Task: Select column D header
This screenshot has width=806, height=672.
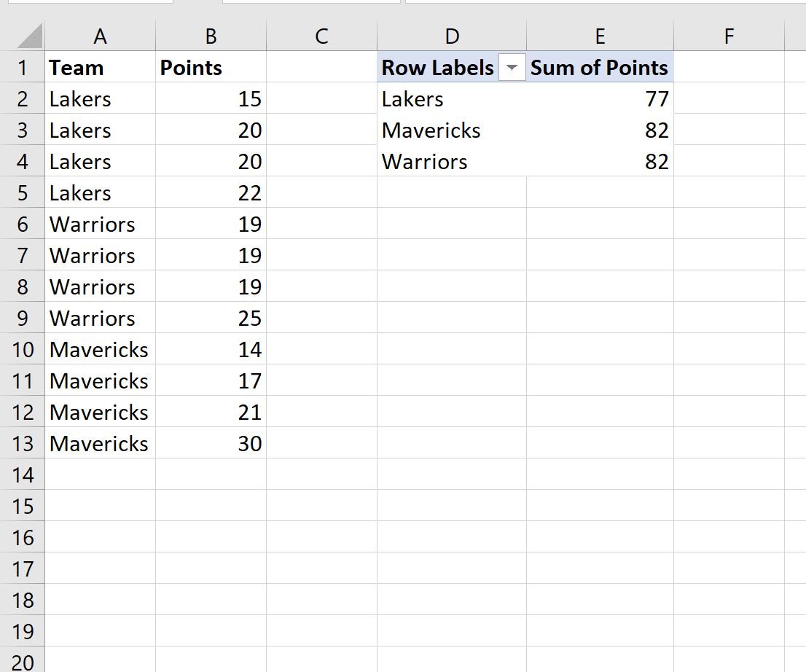Action: point(452,36)
